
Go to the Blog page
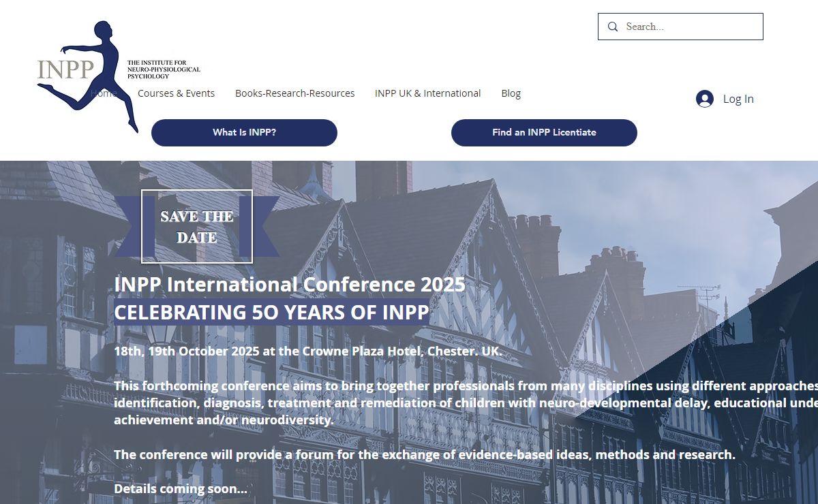click(x=511, y=93)
